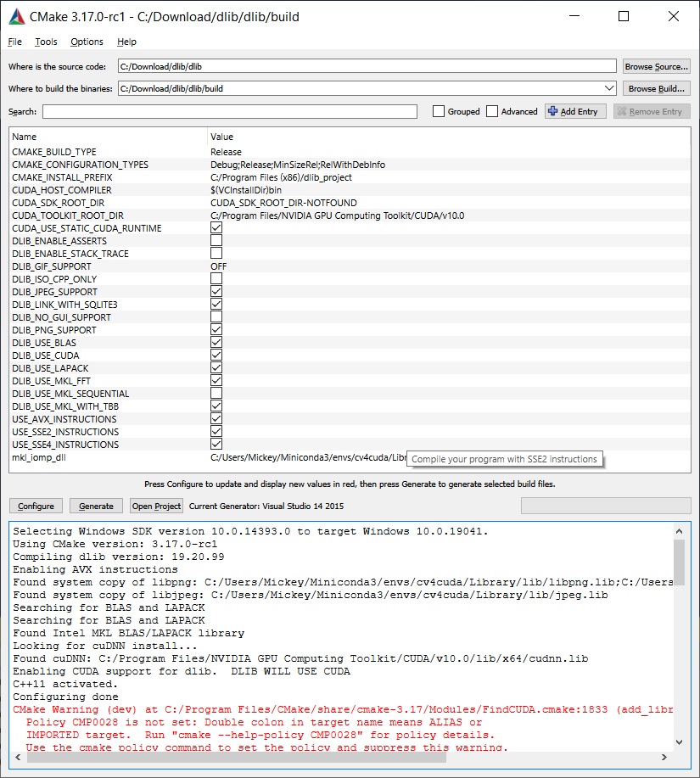Expand the build binaries path dropdown
Screen dimensions: 700x778
pyautogui.click(x=610, y=87)
